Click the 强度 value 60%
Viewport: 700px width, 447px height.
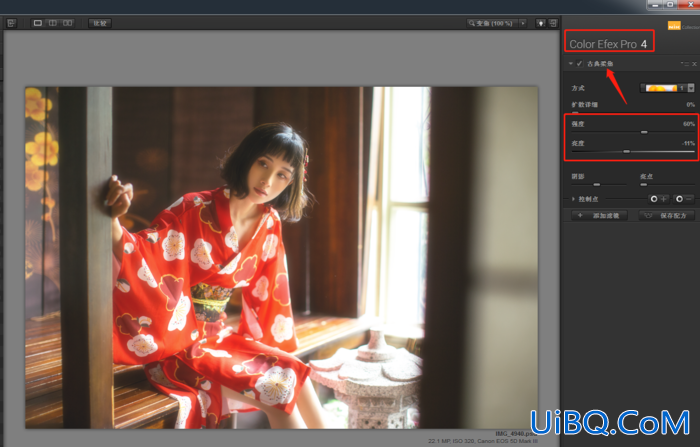coord(689,124)
